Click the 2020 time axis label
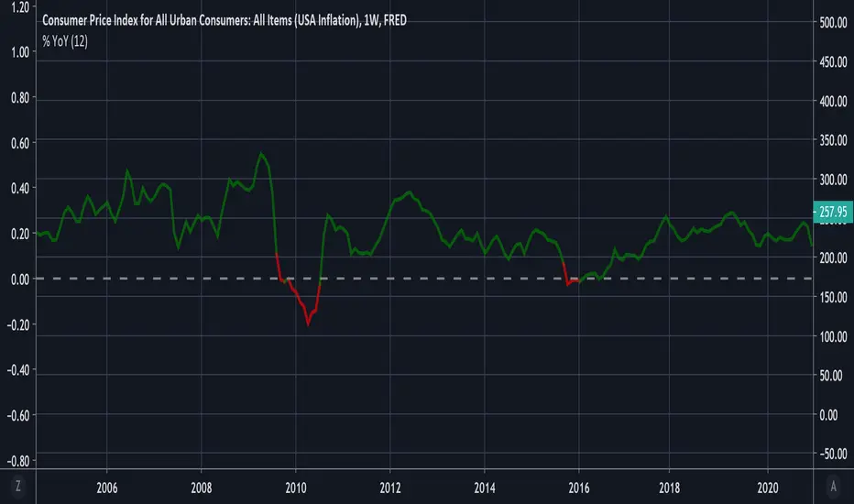Screen dimensions: 854x504 [767, 488]
